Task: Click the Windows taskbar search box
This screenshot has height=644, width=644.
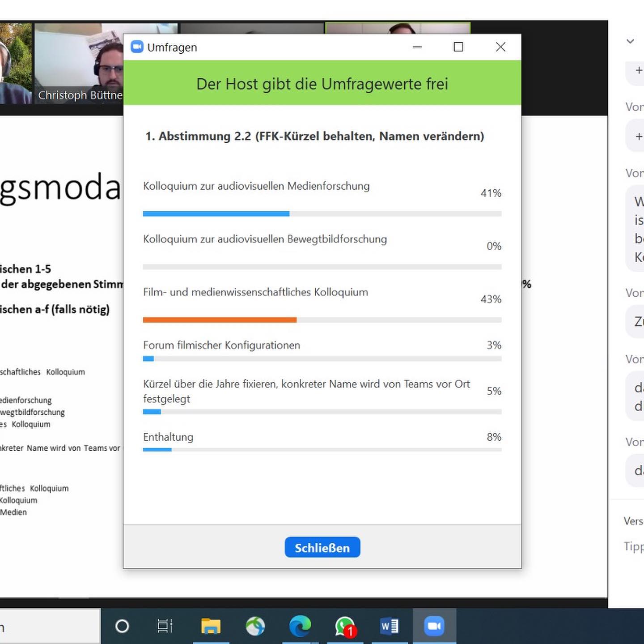Action: (49, 627)
